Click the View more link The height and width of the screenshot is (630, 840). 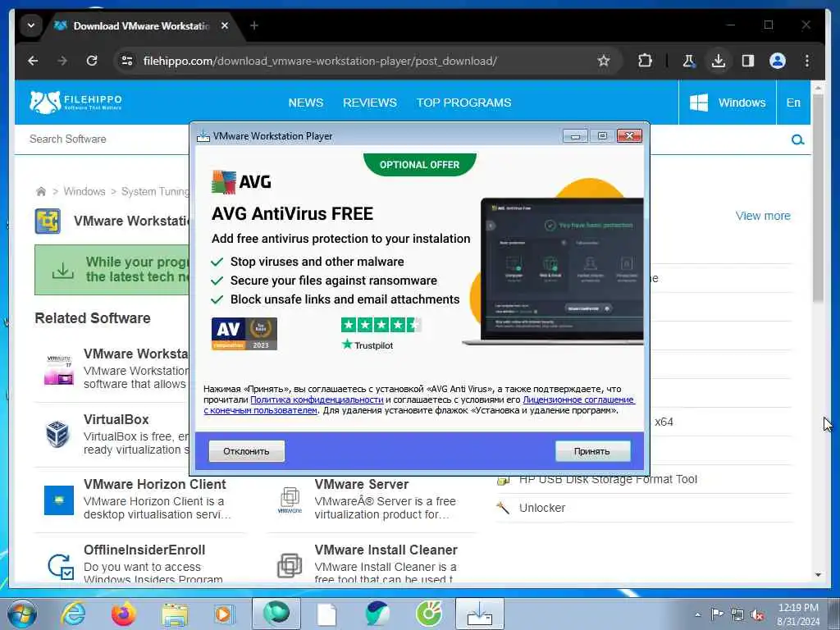pyautogui.click(x=763, y=216)
